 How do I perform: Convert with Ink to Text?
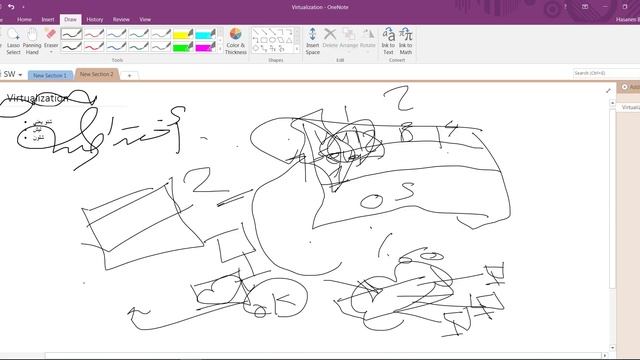(388, 41)
